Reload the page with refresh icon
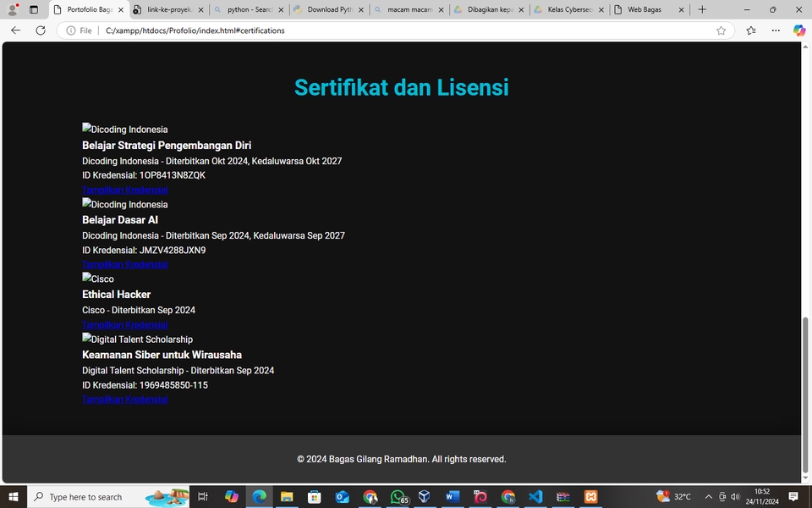 coord(41,30)
